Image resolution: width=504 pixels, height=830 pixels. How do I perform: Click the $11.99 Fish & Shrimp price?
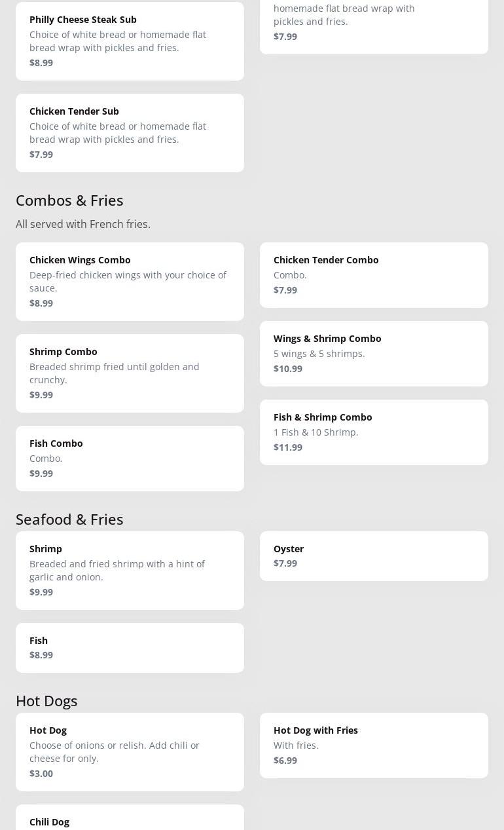288,447
